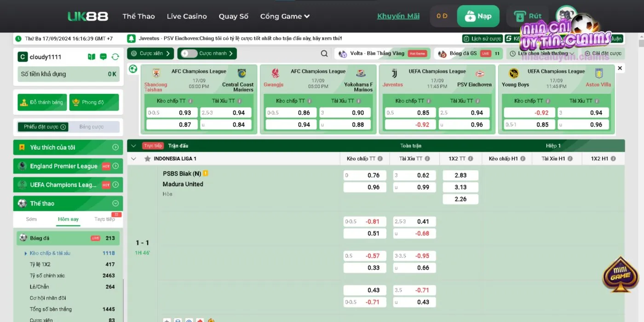Viewport: 644px width, 322px height.
Task: Click the search magnifier icon
Action: 324,54
